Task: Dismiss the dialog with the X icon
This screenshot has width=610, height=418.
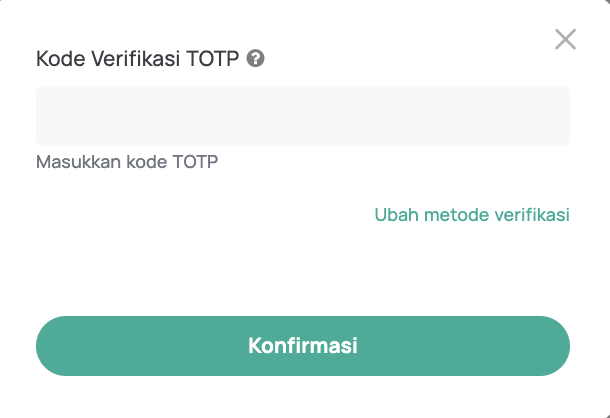Action: click(x=565, y=39)
